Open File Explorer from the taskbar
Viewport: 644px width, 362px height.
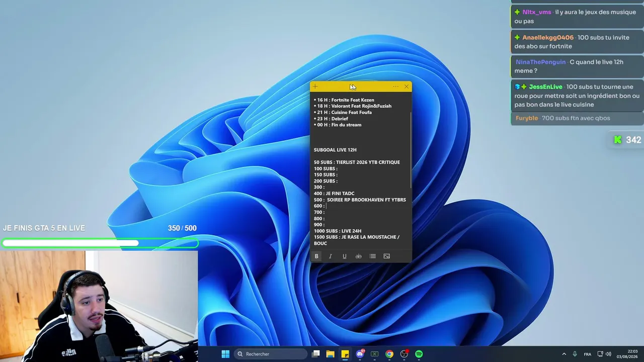pyautogui.click(x=331, y=354)
